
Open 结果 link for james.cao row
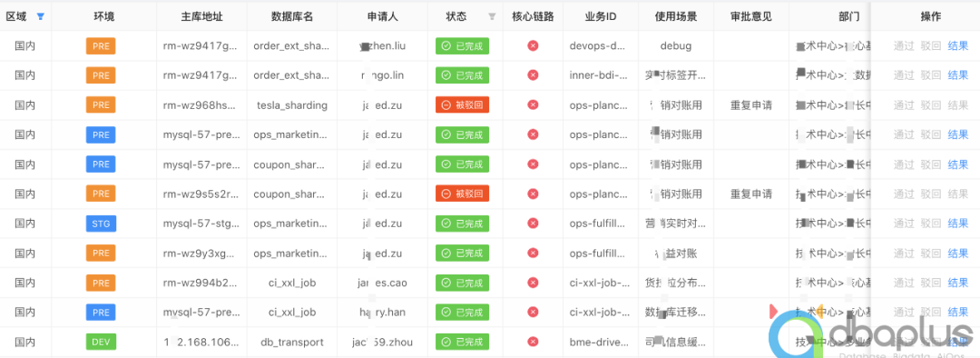coord(958,283)
